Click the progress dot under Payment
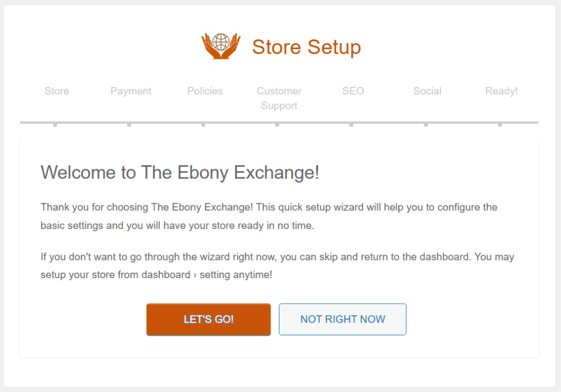Viewport: 561px width, 392px height. point(129,125)
